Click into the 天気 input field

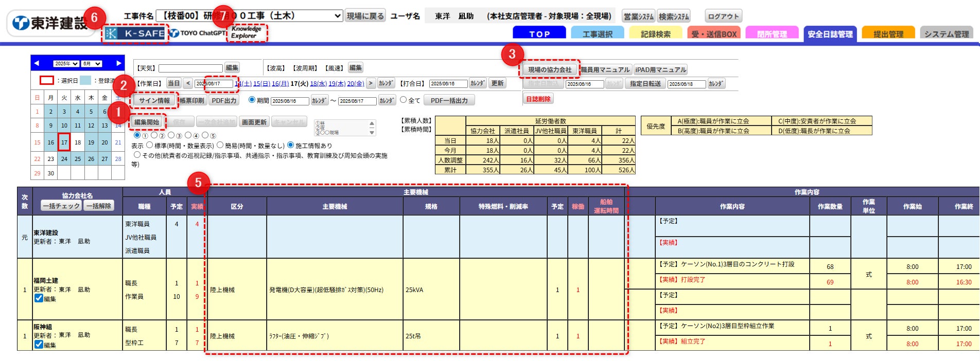point(190,68)
